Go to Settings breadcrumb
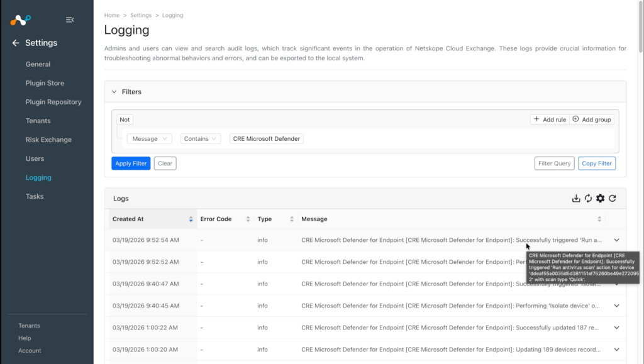Screen dimensions: 644x364 click(141, 15)
